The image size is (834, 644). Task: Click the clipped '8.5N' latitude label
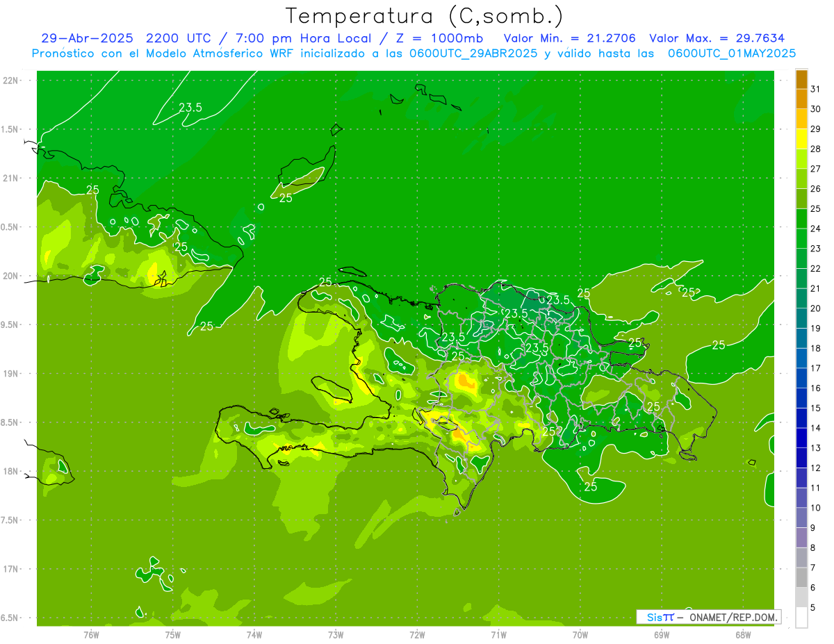pos(10,423)
